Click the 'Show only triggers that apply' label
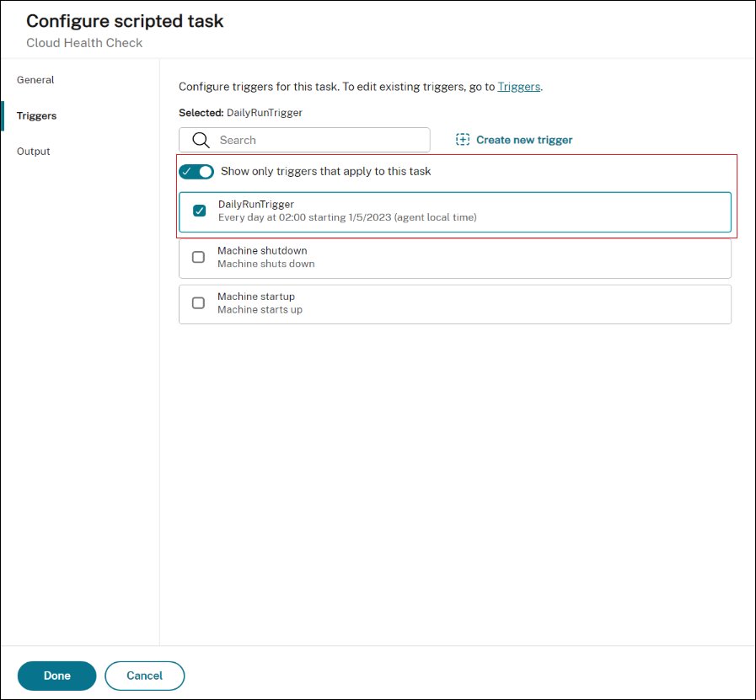756x700 pixels. tap(325, 172)
